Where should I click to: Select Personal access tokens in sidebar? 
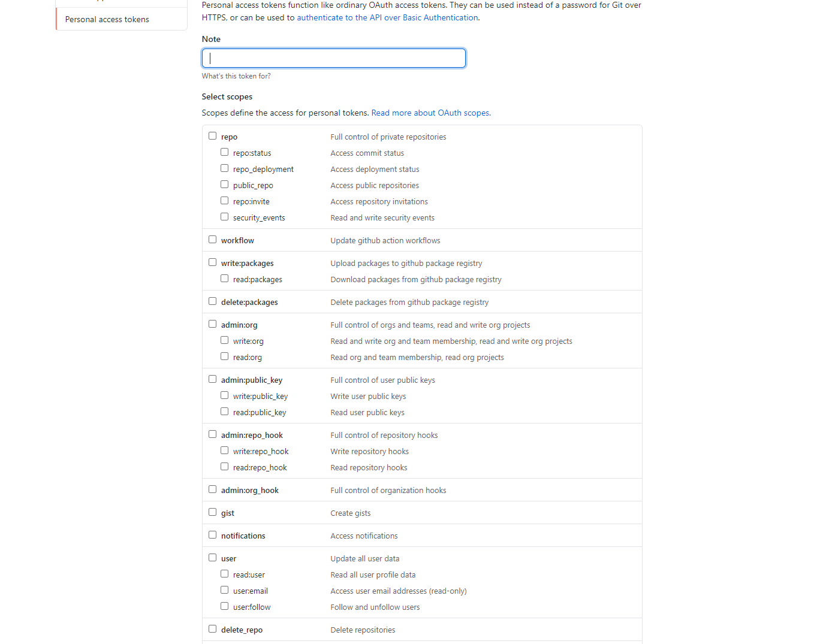click(x=107, y=19)
